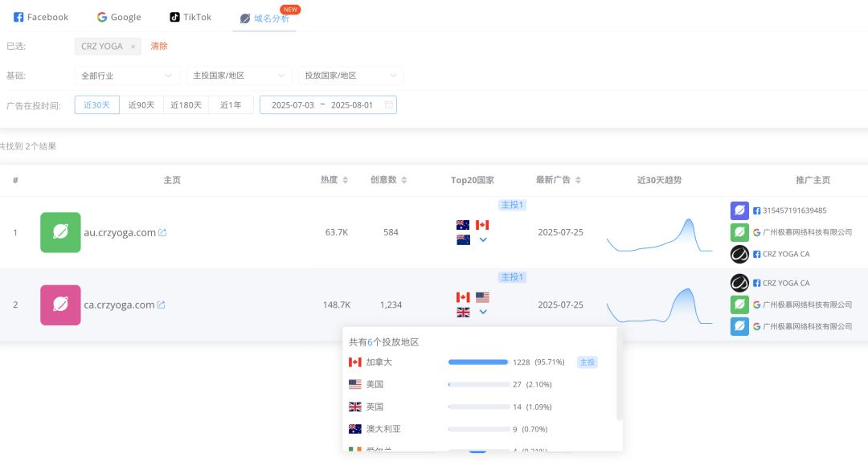
Task: Open the au.crzyoga.com domain link
Action: (x=120, y=232)
